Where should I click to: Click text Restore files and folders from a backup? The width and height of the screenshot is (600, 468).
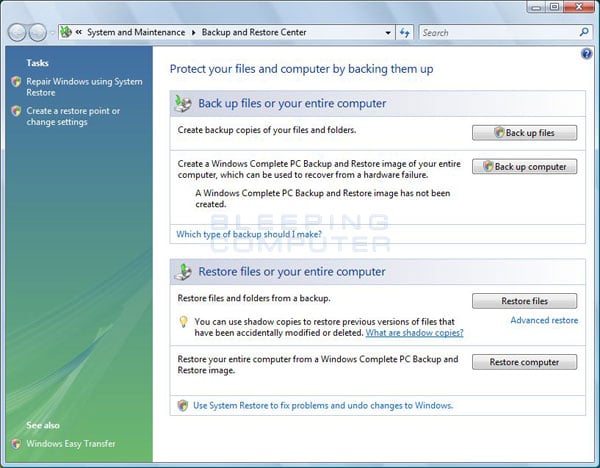click(x=254, y=298)
